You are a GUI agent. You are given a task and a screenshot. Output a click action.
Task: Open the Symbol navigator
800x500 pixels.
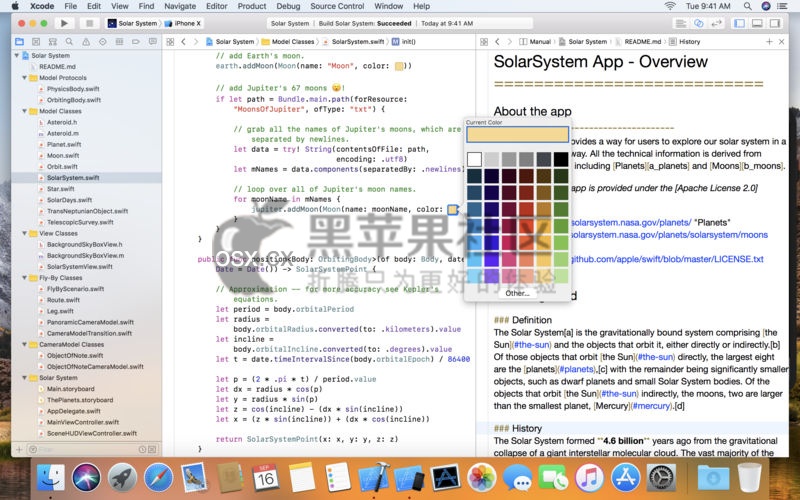click(53, 42)
